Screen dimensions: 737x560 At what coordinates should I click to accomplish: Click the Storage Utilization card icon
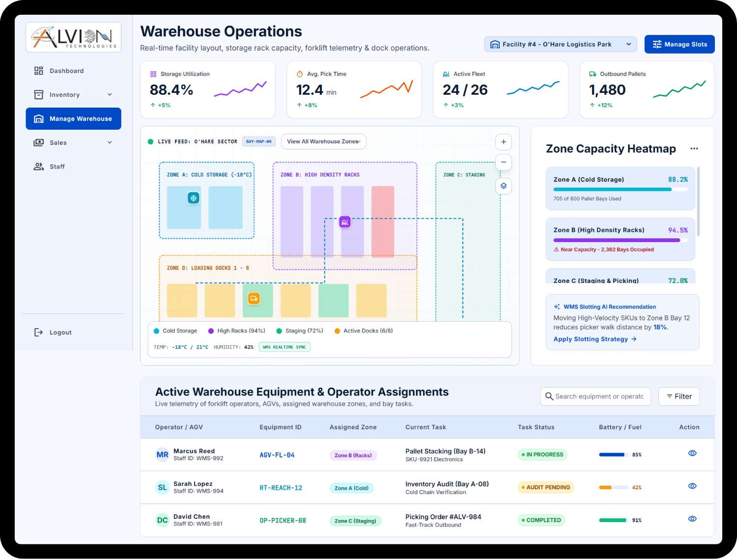point(153,74)
